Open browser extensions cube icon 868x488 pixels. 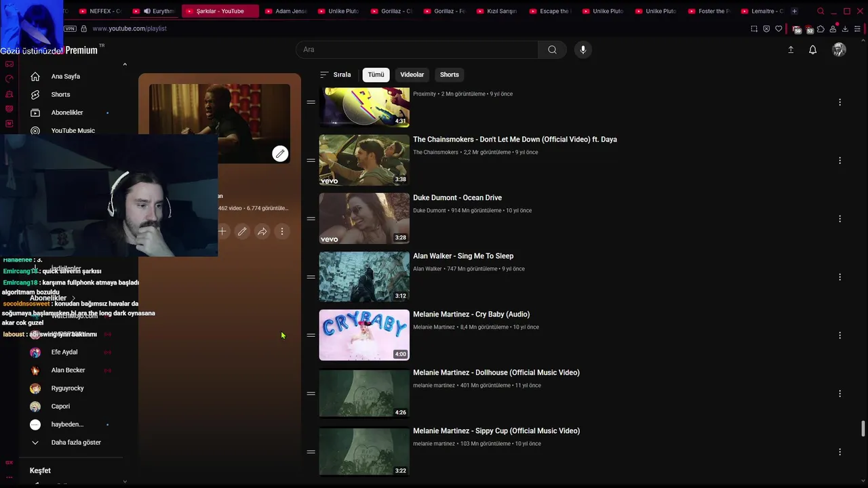click(x=821, y=29)
